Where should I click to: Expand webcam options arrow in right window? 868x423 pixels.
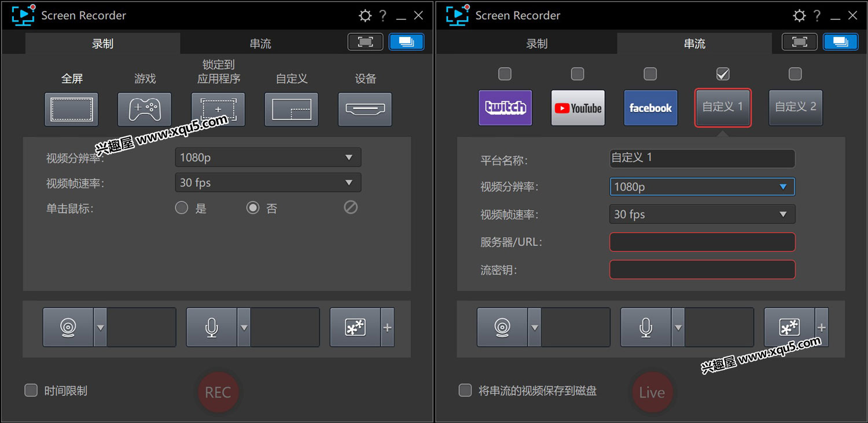click(534, 328)
